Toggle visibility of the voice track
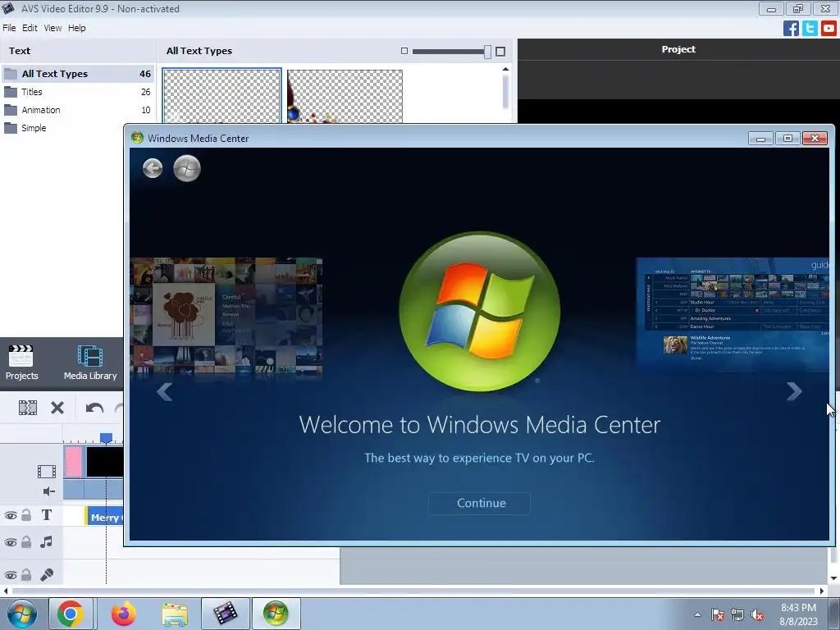 [10, 575]
